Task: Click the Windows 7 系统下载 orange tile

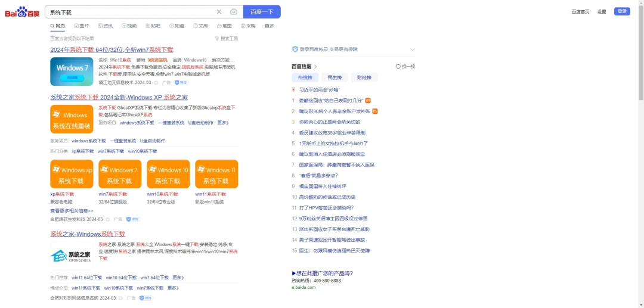Action: pyautogui.click(x=120, y=174)
